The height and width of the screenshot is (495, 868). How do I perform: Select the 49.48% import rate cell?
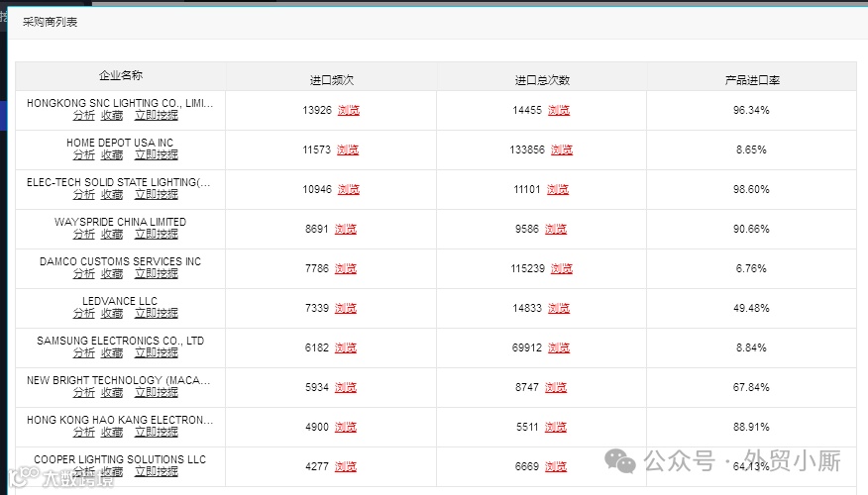click(x=751, y=308)
